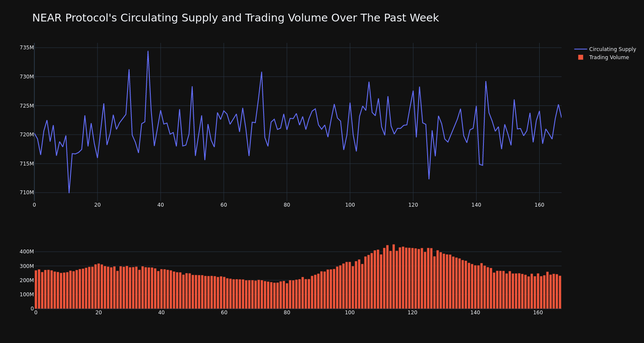This screenshot has width=644, height=343.
Task: Click the 725M y-axis label
Action: click(27, 105)
